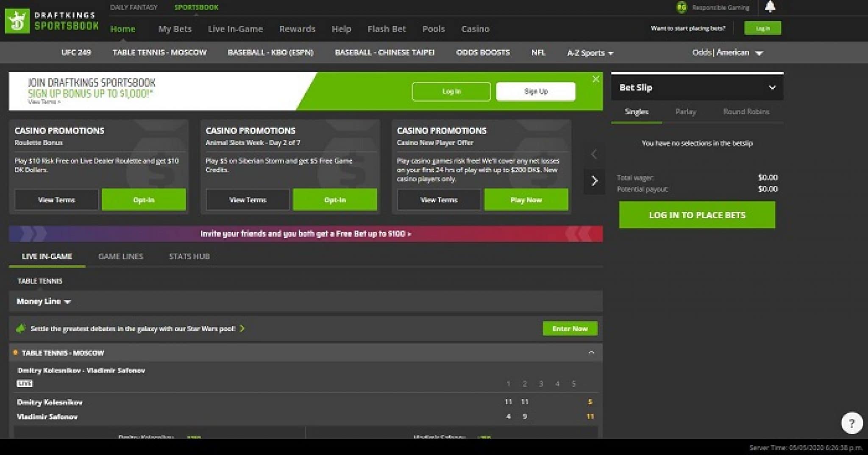
Task: Click the Yoda icon in the Star Wars pool banner
Action: coord(20,328)
